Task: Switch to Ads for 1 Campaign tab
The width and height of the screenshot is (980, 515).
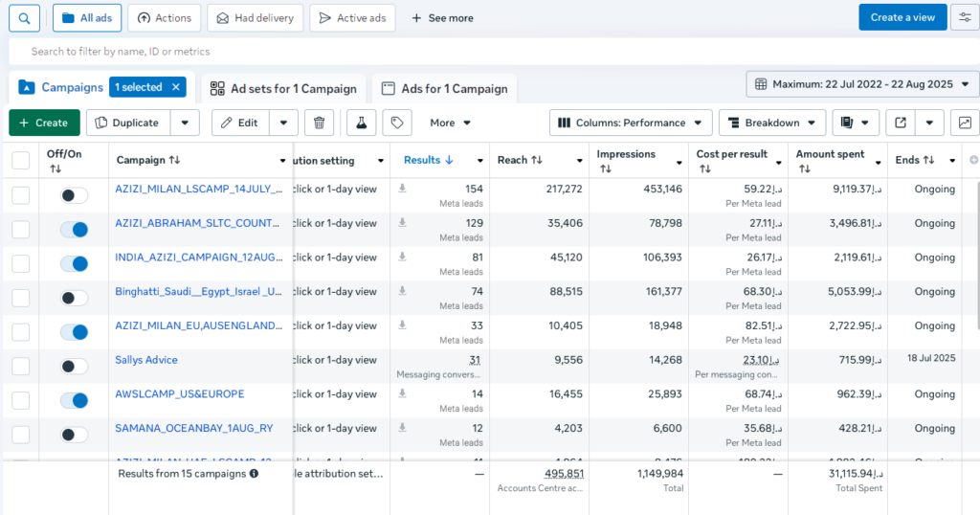Action: point(444,89)
